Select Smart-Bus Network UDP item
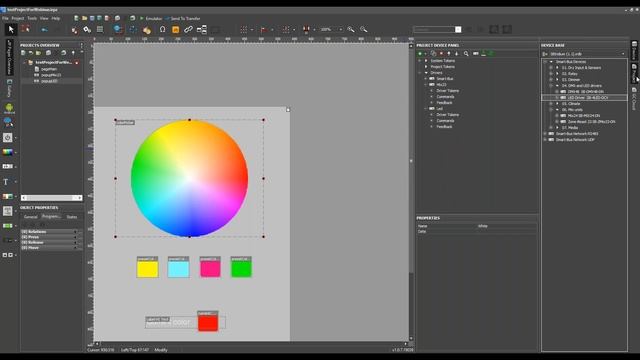The height and width of the screenshot is (360, 640). [575, 140]
